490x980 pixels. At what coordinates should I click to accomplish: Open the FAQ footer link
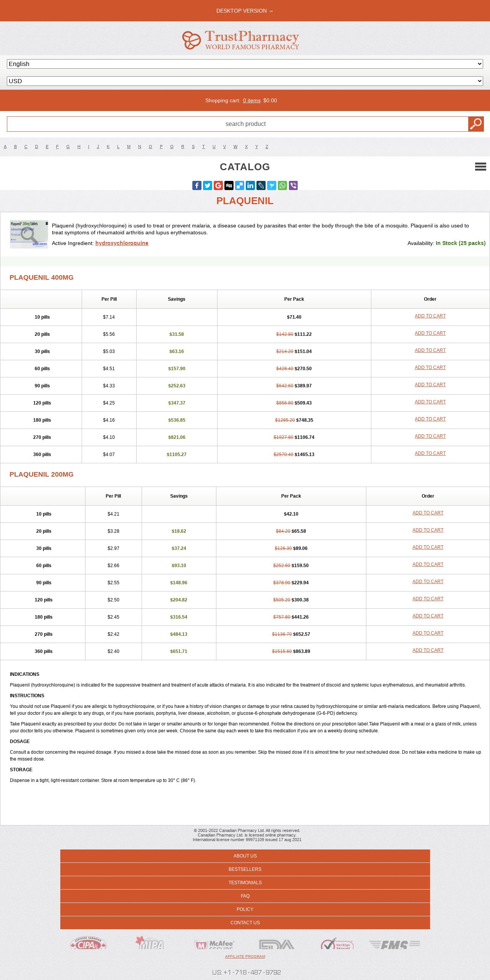click(245, 896)
